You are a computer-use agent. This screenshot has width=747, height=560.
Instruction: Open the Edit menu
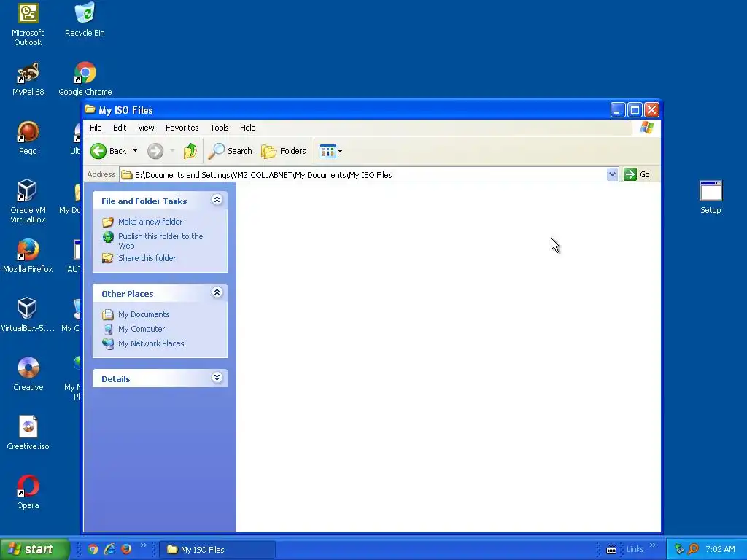click(120, 128)
